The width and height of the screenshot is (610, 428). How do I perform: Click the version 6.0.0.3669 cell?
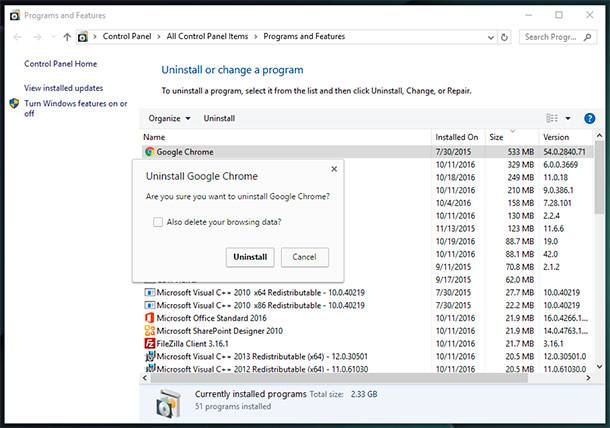pyautogui.click(x=561, y=165)
